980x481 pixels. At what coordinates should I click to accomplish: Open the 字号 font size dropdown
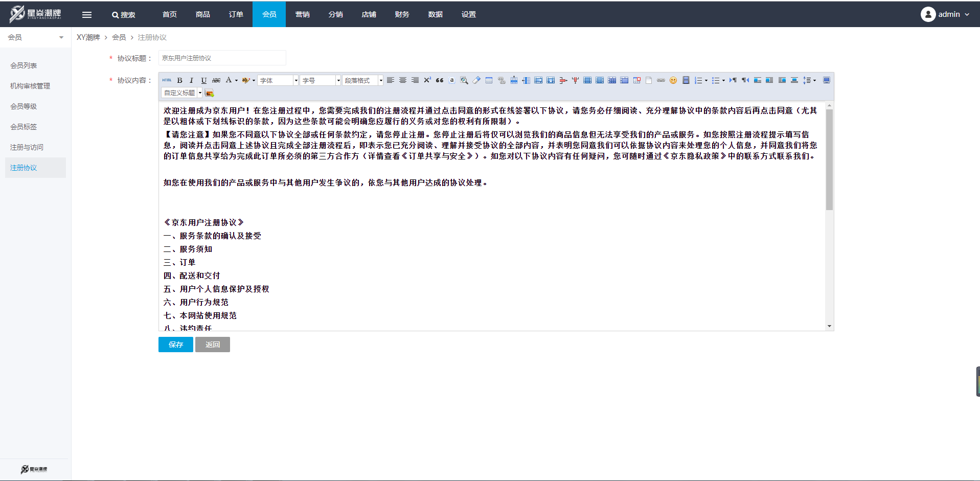click(321, 80)
